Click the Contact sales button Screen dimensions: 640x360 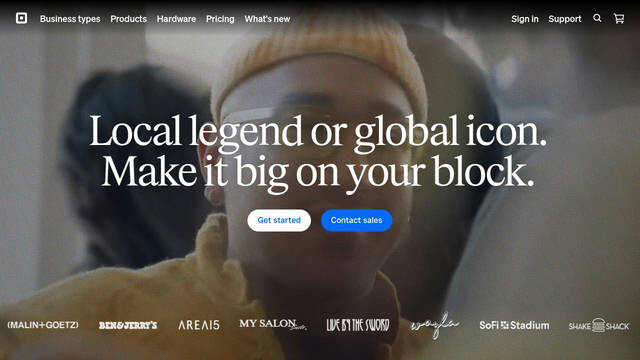click(x=356, y=220)
